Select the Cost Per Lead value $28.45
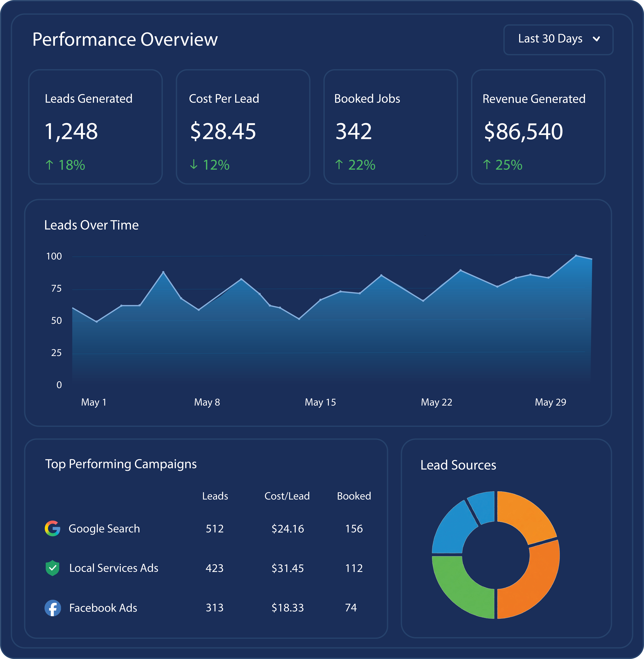Image resolution: width=644 pixels, height=659 pixels. [223, 131]
